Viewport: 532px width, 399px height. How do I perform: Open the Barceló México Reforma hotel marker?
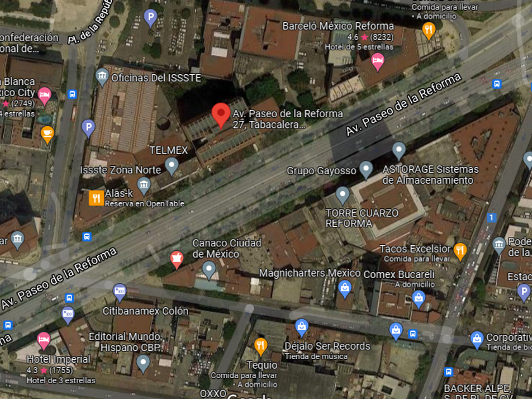tap(377, 62)
